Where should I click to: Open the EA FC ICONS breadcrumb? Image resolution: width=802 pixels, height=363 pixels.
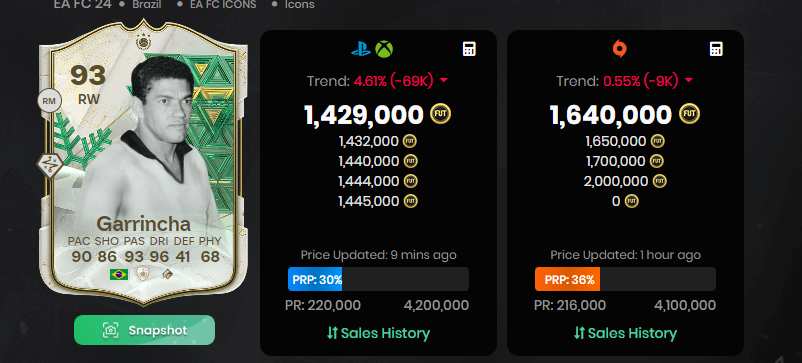(222, 5)
